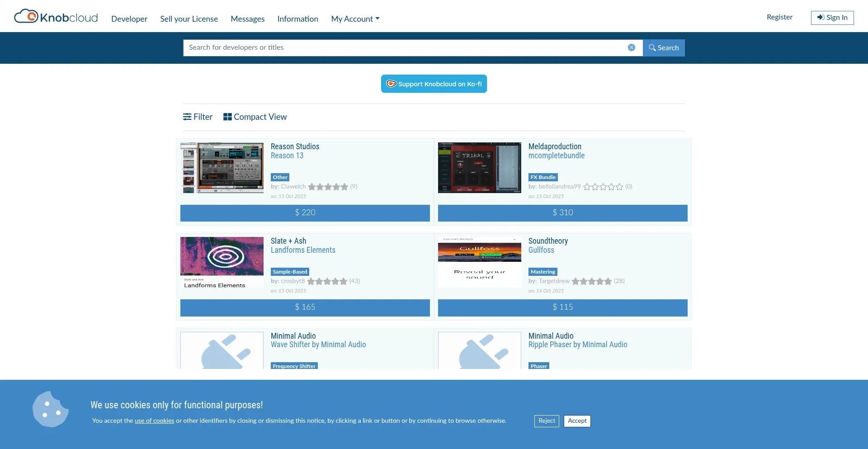The width and height of the screenshot is (868, 449).
Task: Open Wave Shifter plug placeholder image
Action: coord(222,351)
